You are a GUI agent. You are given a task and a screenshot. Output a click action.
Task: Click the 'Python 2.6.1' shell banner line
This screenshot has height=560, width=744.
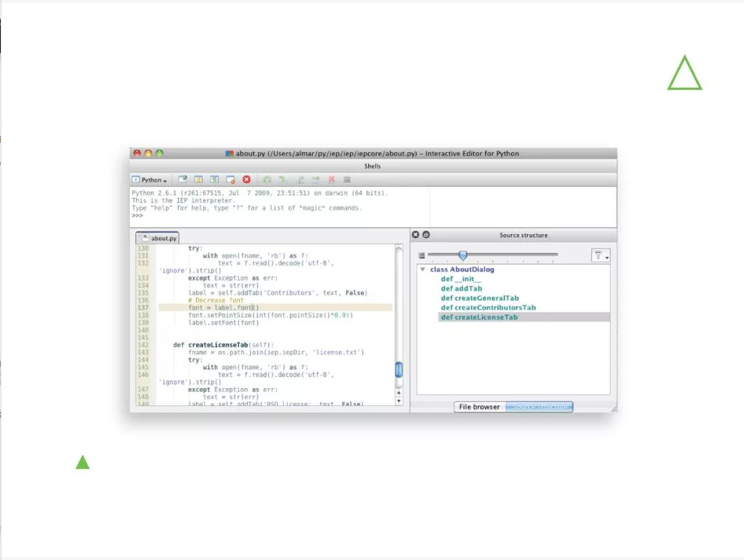point(260,193)
